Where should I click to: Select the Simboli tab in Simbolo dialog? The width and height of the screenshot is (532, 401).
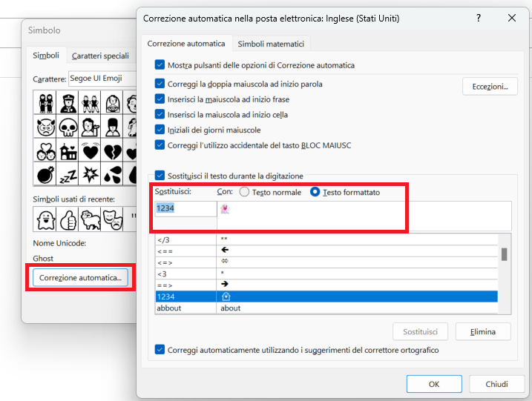pos(46,56)
